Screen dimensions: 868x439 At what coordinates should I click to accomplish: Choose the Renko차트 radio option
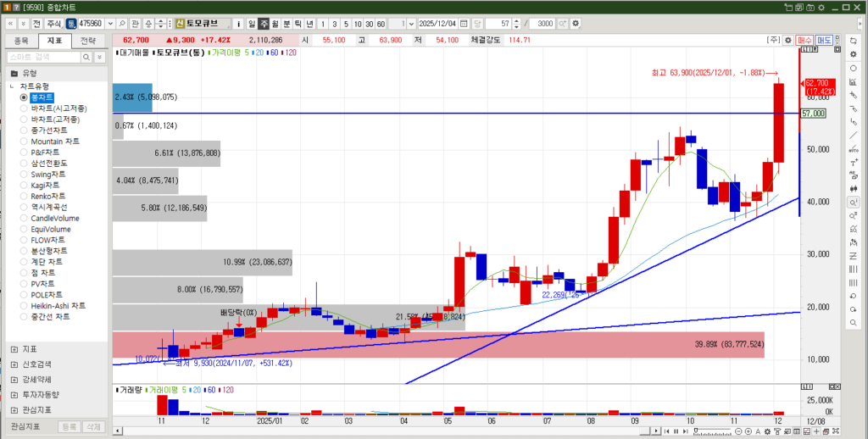coord(25,196)
